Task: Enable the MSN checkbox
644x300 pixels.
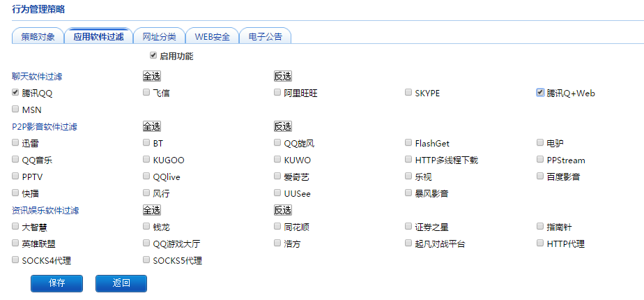Action: pyautogui.click(x=15, y=109)
